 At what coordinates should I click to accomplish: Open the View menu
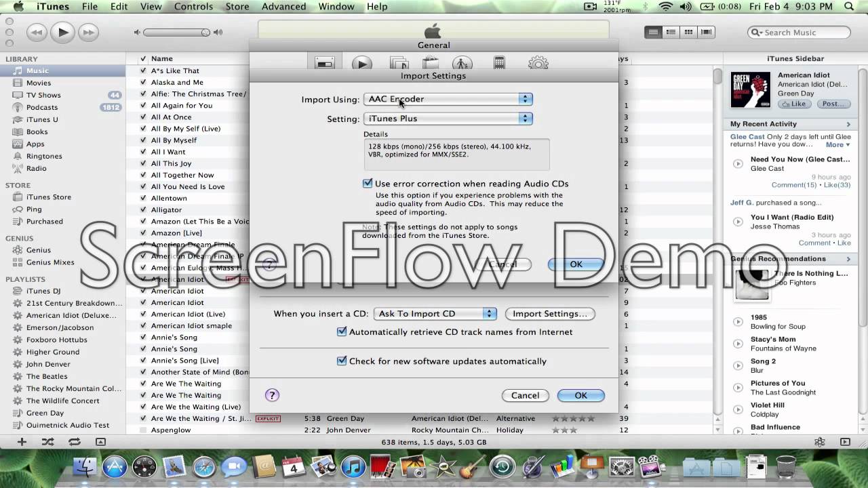tap(151, 7)
